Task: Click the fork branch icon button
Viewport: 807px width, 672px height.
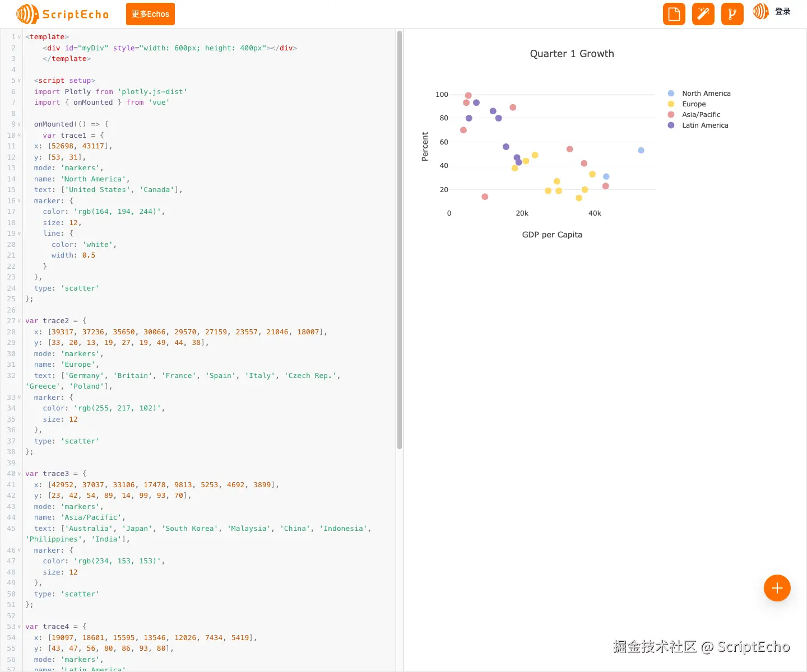Action: tap(732, 14)
